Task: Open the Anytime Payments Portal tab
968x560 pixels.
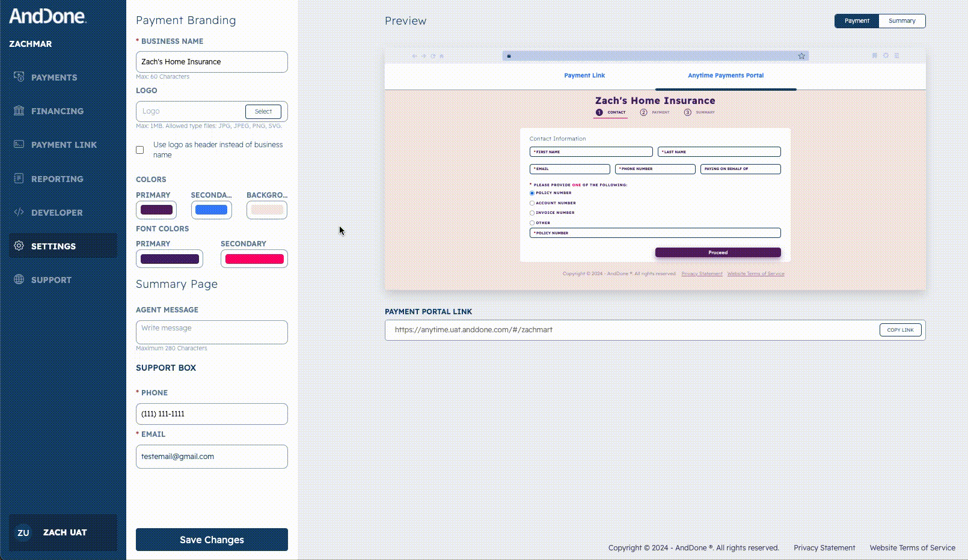Action: [726, 76]
